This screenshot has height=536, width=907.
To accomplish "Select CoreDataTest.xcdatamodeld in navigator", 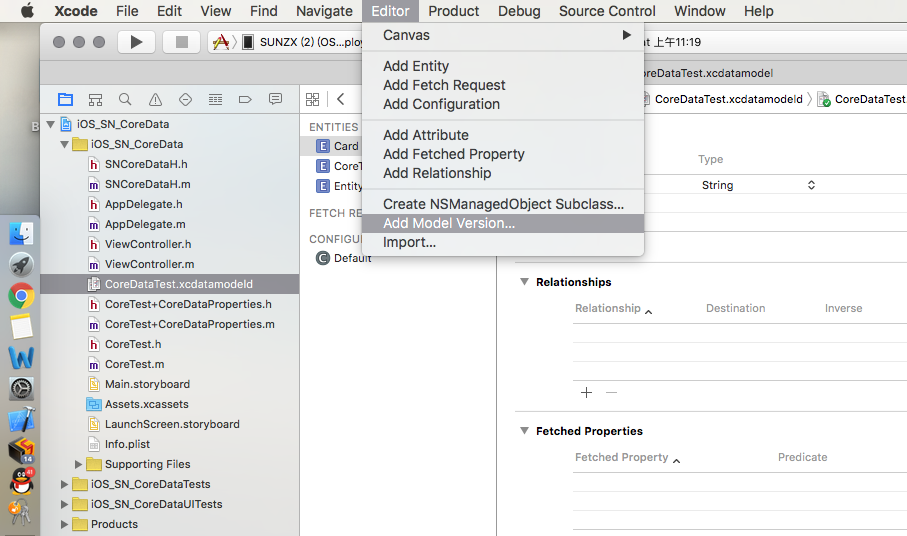I will coord(169,284).
